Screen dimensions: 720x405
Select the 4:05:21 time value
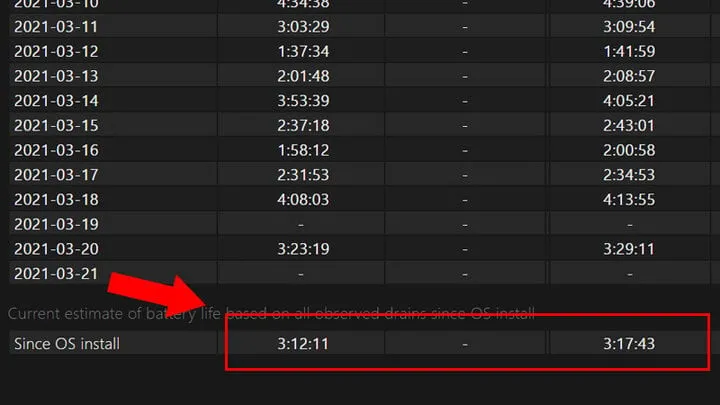pyautogui.click(x=629, y=101)
